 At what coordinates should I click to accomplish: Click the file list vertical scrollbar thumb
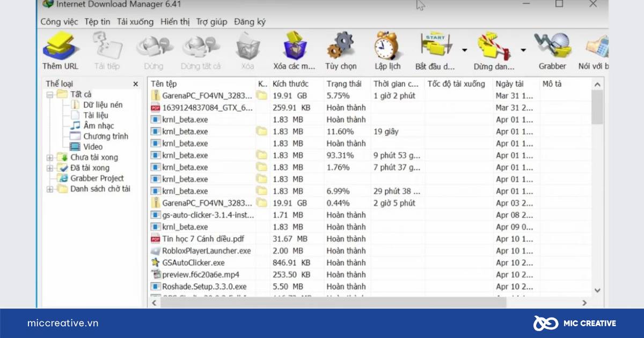pos(597,107)
